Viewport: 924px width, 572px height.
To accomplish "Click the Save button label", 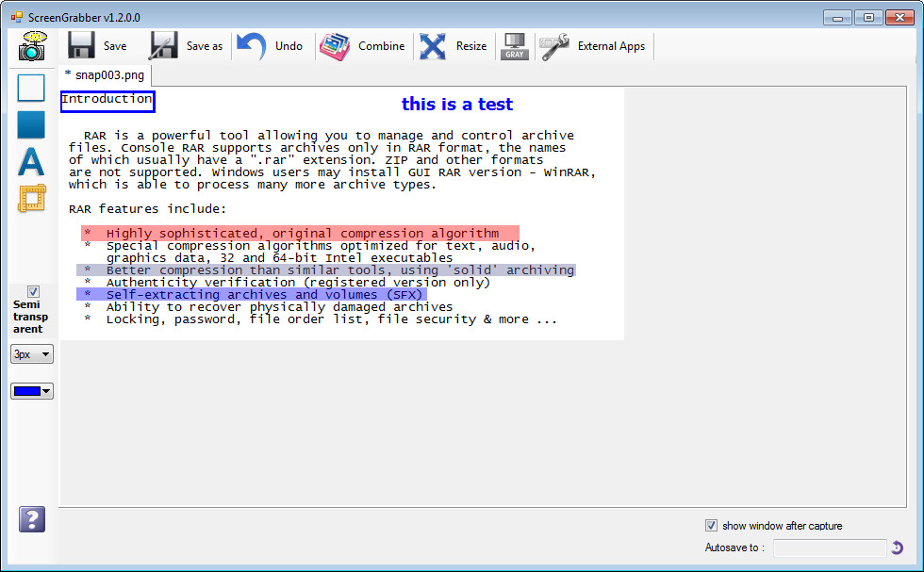I will 115,46.
